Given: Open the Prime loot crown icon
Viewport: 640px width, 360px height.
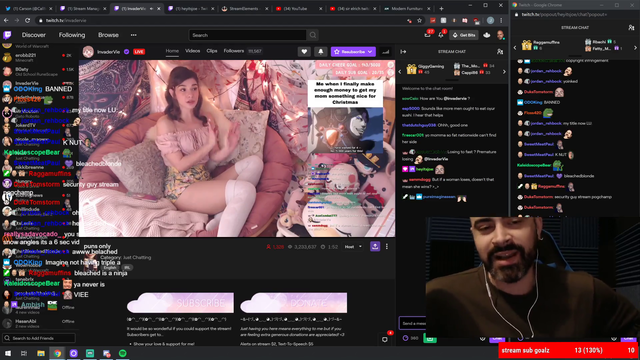Looking at the screenshot, I should [x=487, y=35].
